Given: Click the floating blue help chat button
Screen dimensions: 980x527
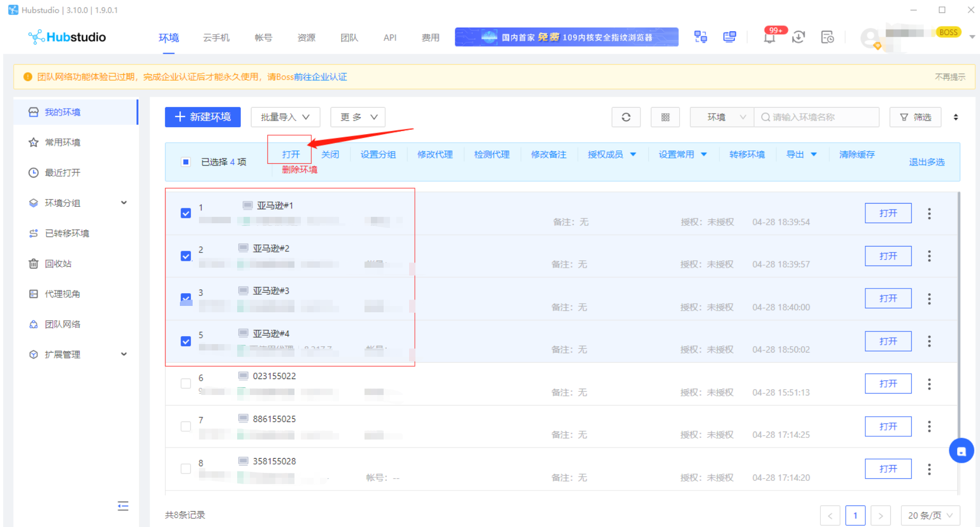Looking at the screenshot, I should click(961, 451).
